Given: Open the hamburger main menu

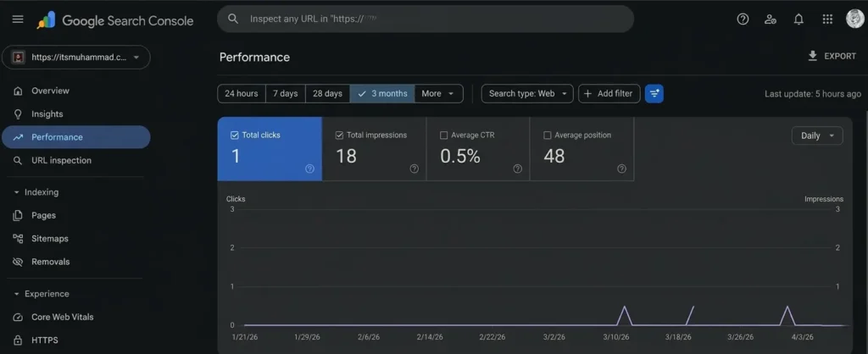Looking at the screenshot, I should pyautogui.click(x=18, y=19).
